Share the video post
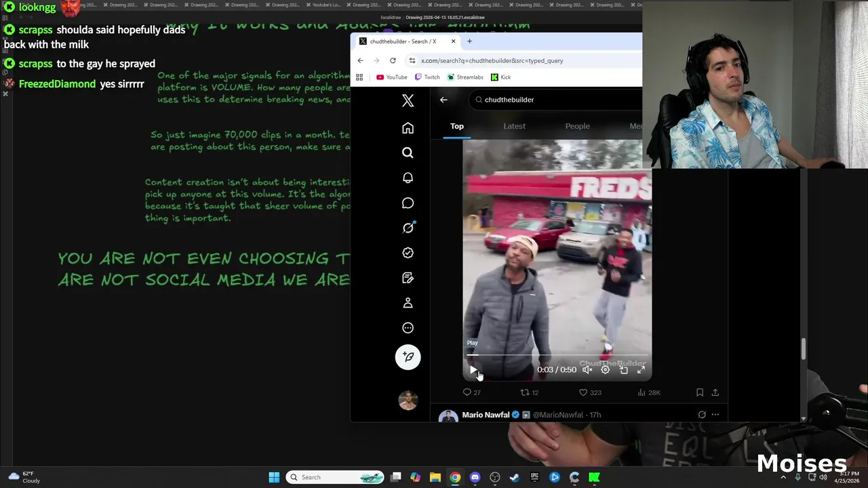Viewport: 868px width, 488px height. tap(715, 392)
